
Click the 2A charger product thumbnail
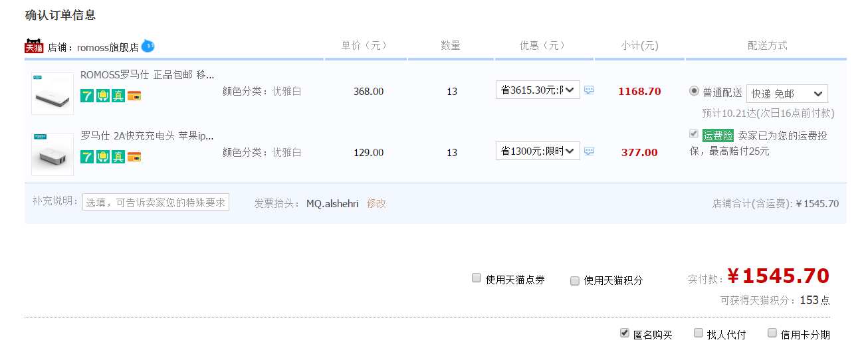pos(53,155)
